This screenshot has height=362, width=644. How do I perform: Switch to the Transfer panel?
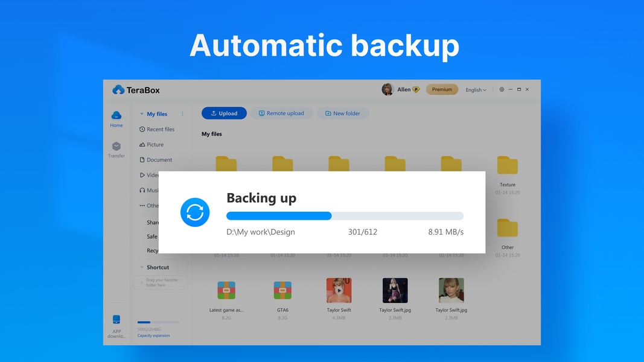pos(116,150)
